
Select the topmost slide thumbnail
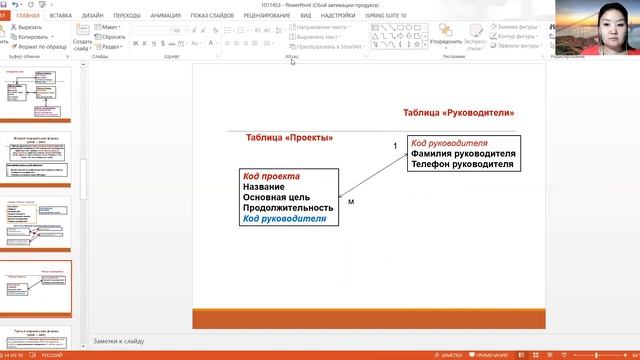click(36, 95)
